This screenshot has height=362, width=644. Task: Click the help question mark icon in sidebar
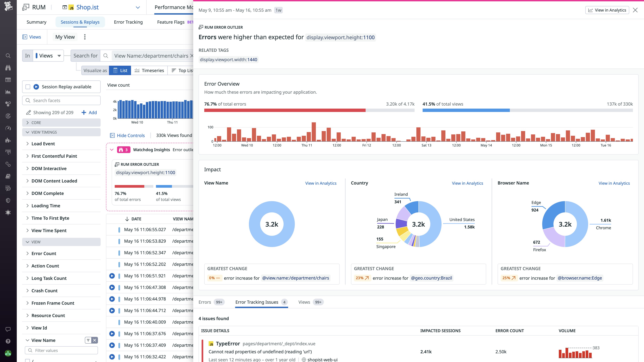coord(8,341)
